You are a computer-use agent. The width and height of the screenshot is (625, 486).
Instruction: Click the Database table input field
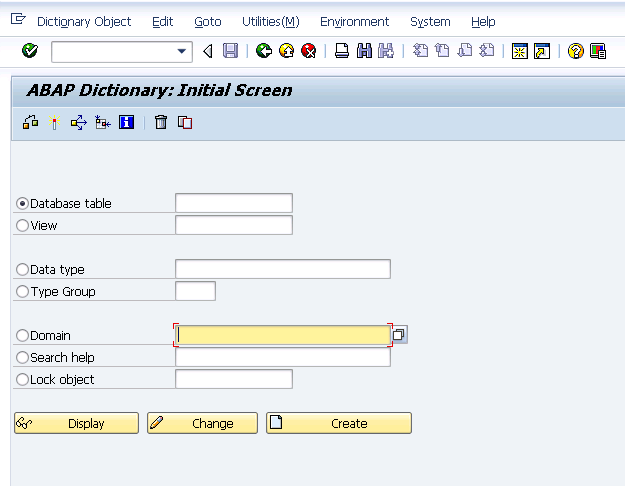[x=234, y=203]
